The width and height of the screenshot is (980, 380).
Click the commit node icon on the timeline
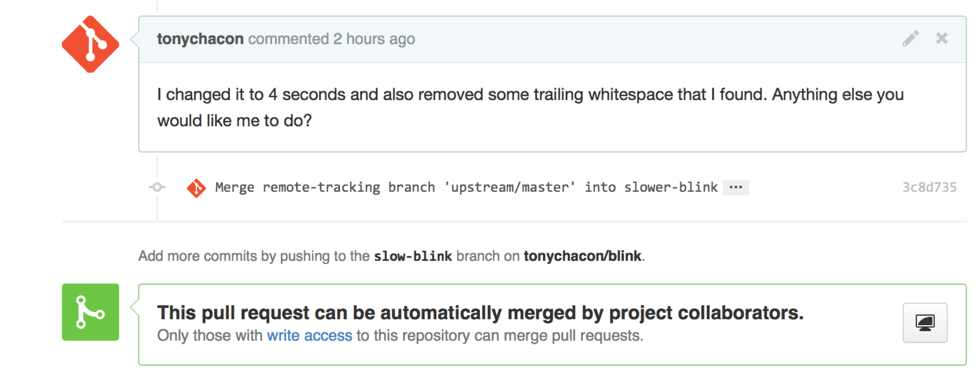[157, 187]
